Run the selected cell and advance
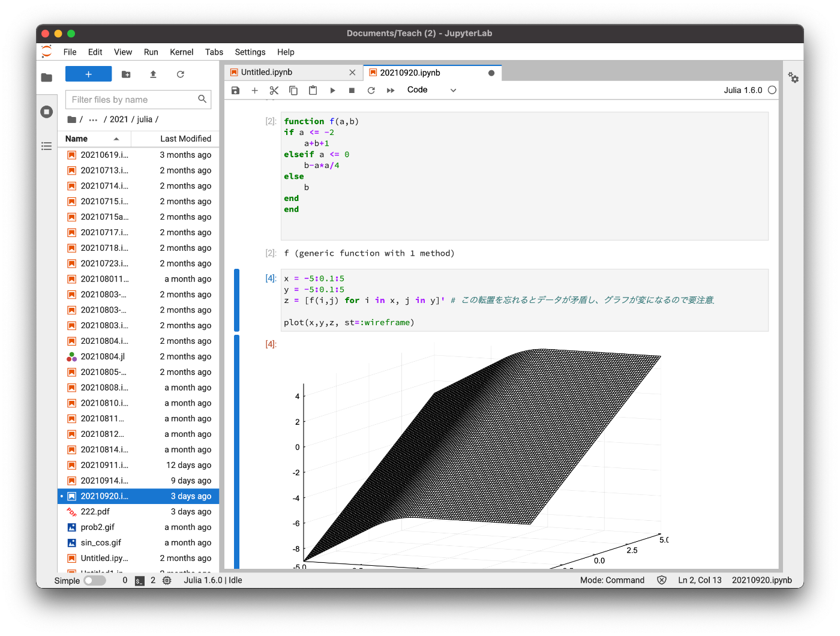This screenshot has width=840, height=636. click(x=332, y=90)
